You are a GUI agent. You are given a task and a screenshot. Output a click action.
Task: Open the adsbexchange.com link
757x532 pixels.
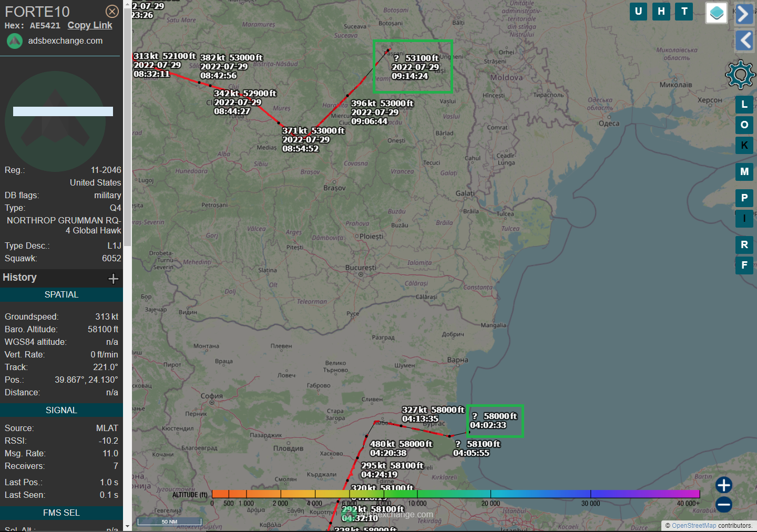[65, 40]
